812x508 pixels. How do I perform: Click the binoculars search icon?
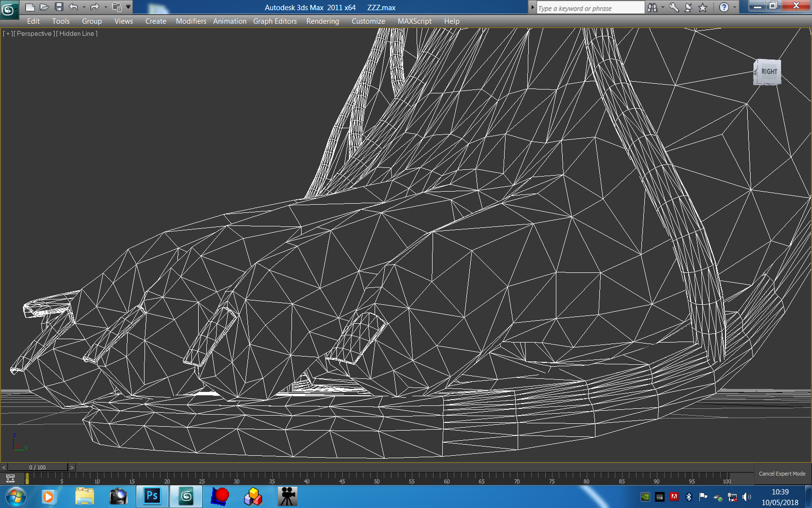click(x=652, y=8)
